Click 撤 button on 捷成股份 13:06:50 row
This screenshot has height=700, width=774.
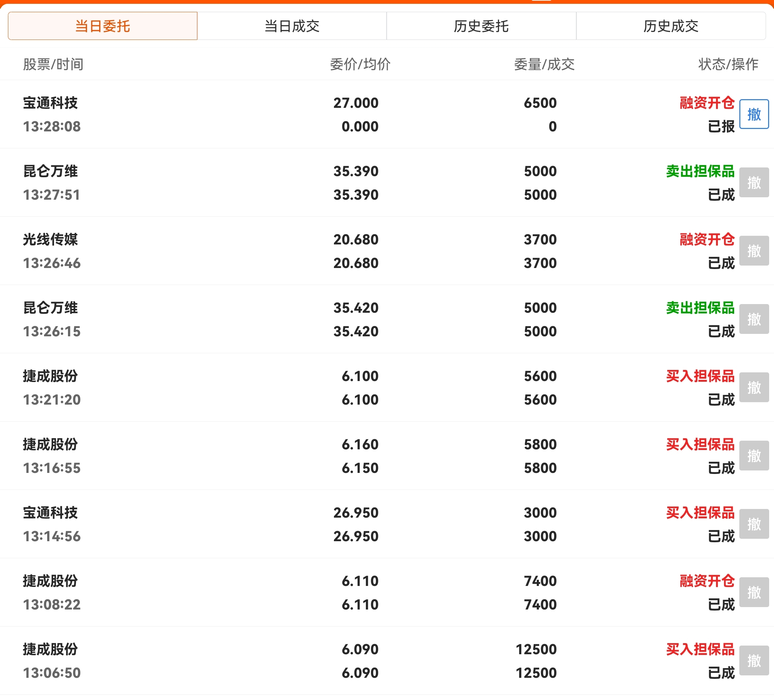[x=754, y=660]
